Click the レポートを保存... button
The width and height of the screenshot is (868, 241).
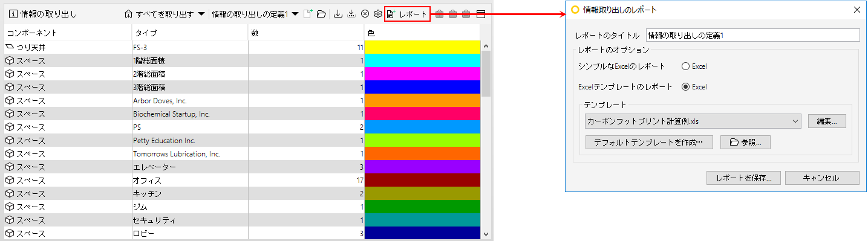coord(743,178)
